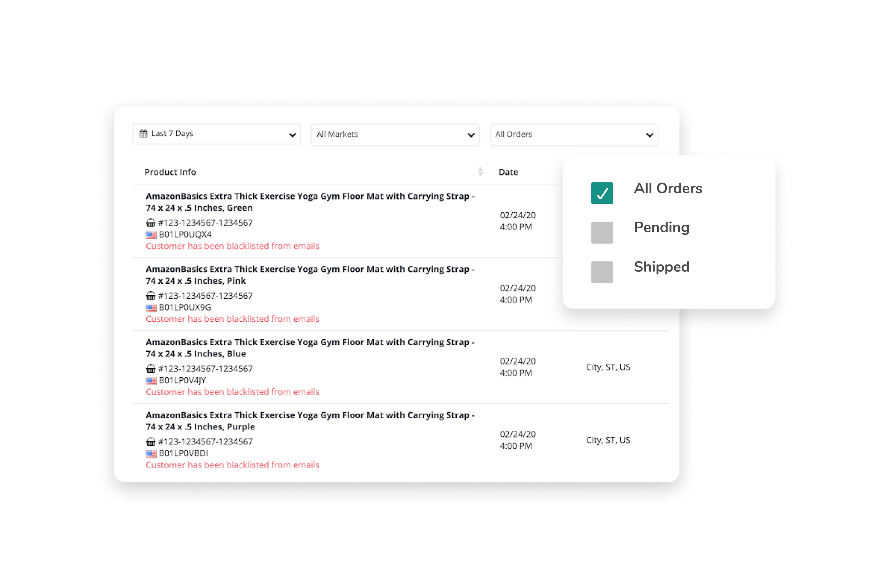Screen dimensions: 889x588
Task: Check the Shipped orders checkbox
Action: tap(602, 272)
